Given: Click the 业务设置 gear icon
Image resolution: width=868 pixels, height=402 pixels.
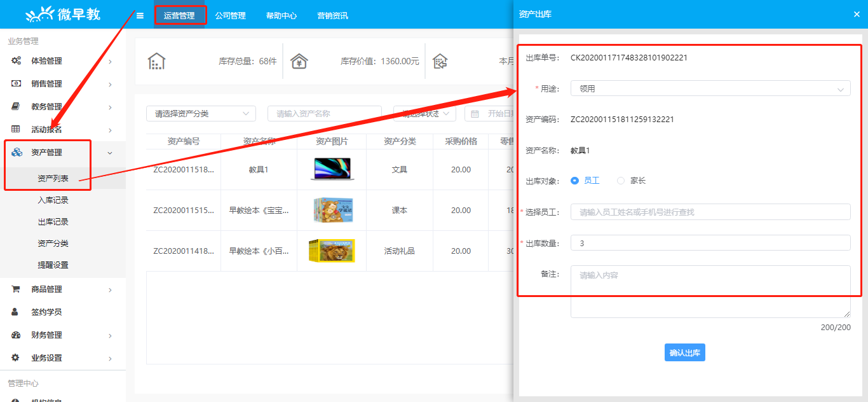Looking at the screenshot, I should point(17,358).
